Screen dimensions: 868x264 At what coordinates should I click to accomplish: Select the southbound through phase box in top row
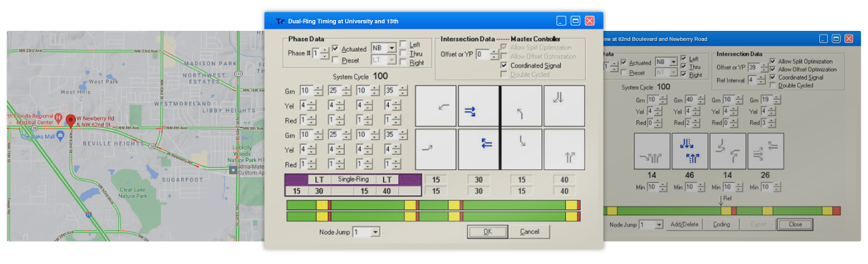tap(564, 107)
